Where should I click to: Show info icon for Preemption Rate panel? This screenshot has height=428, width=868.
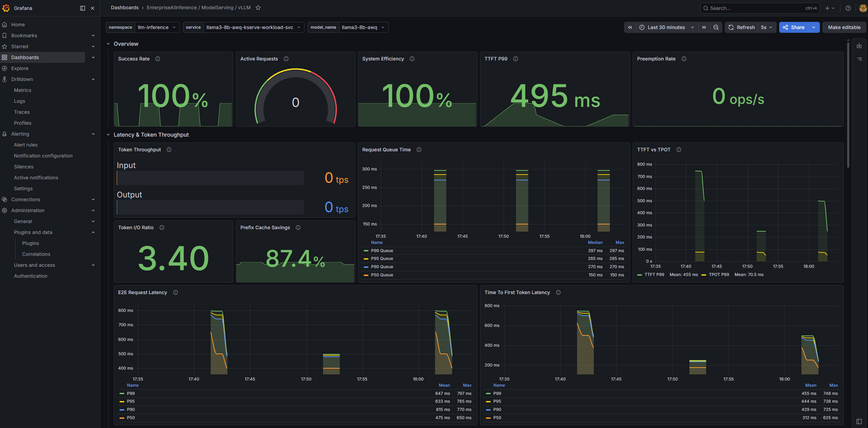[684, 59]
